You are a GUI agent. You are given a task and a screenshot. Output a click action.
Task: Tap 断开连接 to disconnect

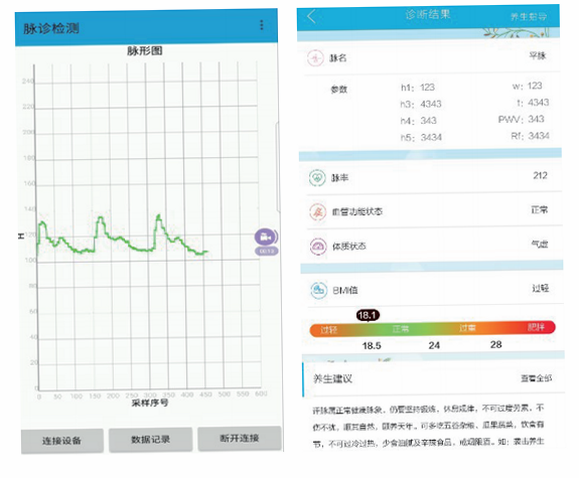point(239,438)
